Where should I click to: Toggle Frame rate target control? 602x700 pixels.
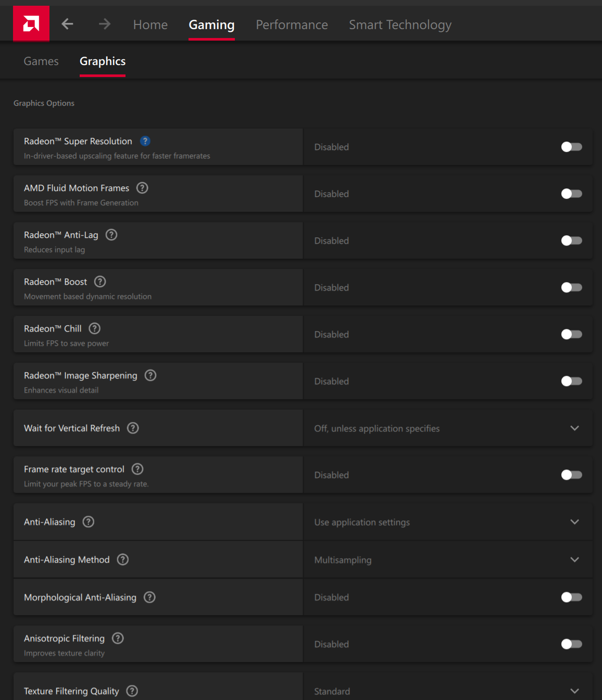tap(571, 475)
